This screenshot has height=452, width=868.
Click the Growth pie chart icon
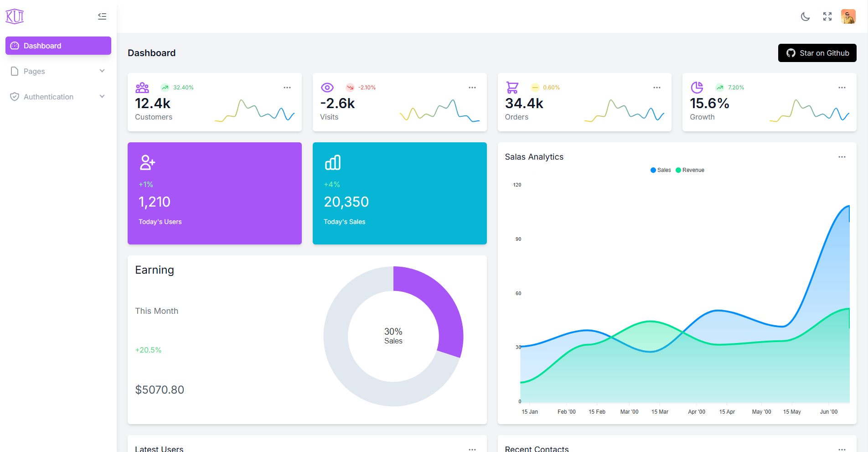[697, 87]
